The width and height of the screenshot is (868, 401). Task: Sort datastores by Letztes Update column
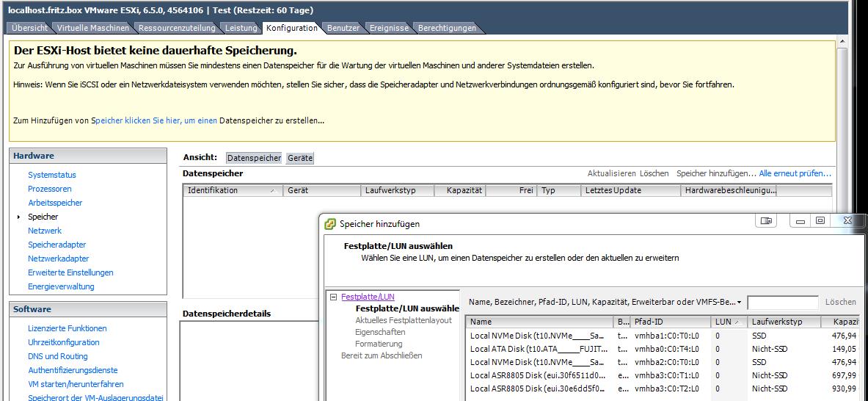[632, 190]
